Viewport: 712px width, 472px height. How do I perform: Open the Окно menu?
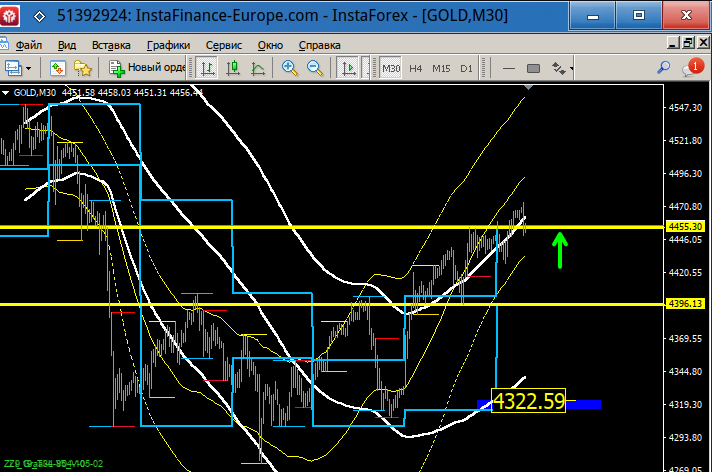(x=270, y=45)
